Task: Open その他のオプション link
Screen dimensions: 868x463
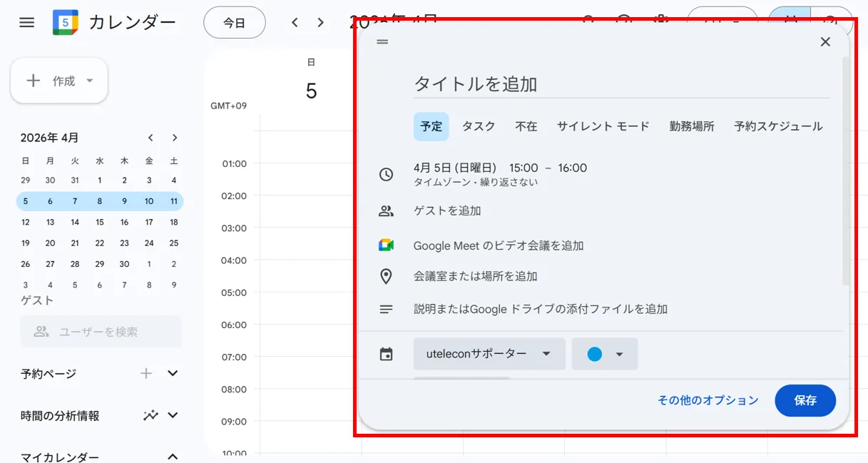Action: pos(708,400)
